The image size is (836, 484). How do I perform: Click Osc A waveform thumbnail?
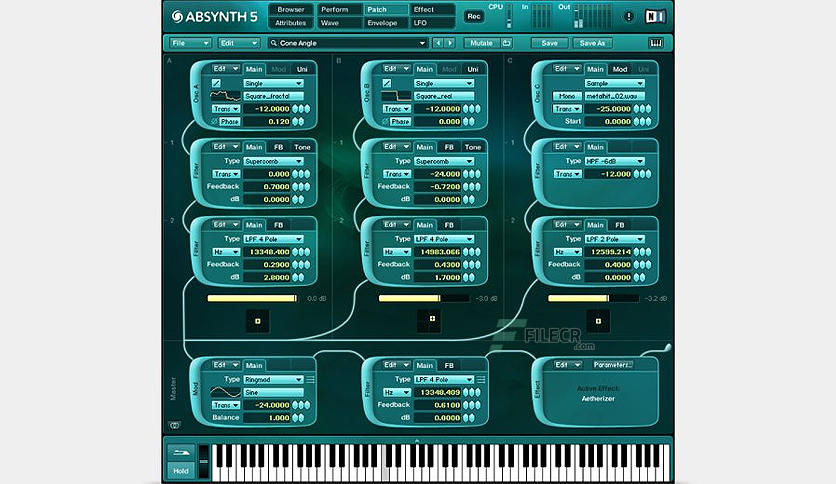click(x=225, y=96)
